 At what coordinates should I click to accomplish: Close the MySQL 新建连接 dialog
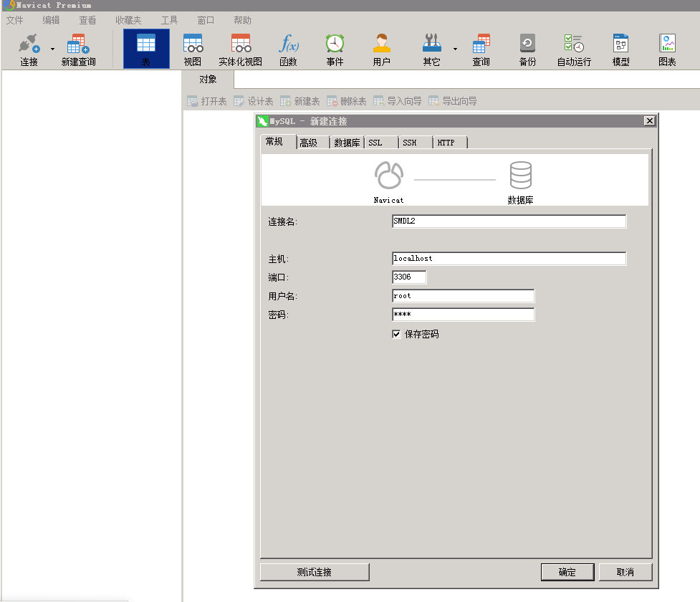coord(650,120)
